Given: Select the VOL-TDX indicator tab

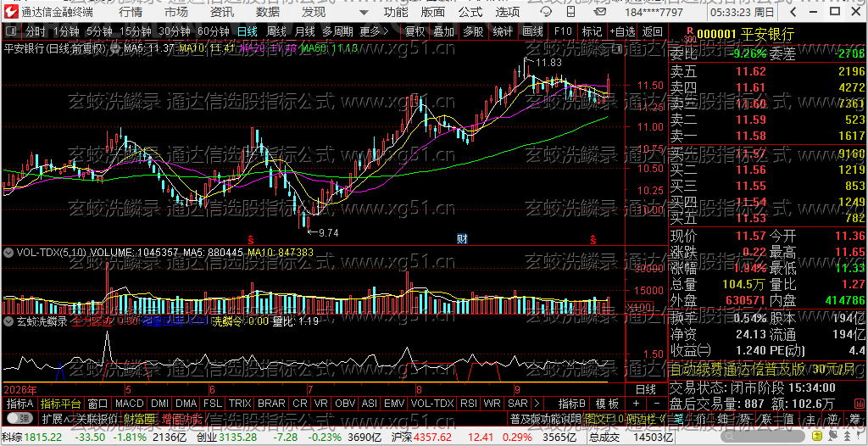Looking at the screenshot, I should (x=431, y=404).
